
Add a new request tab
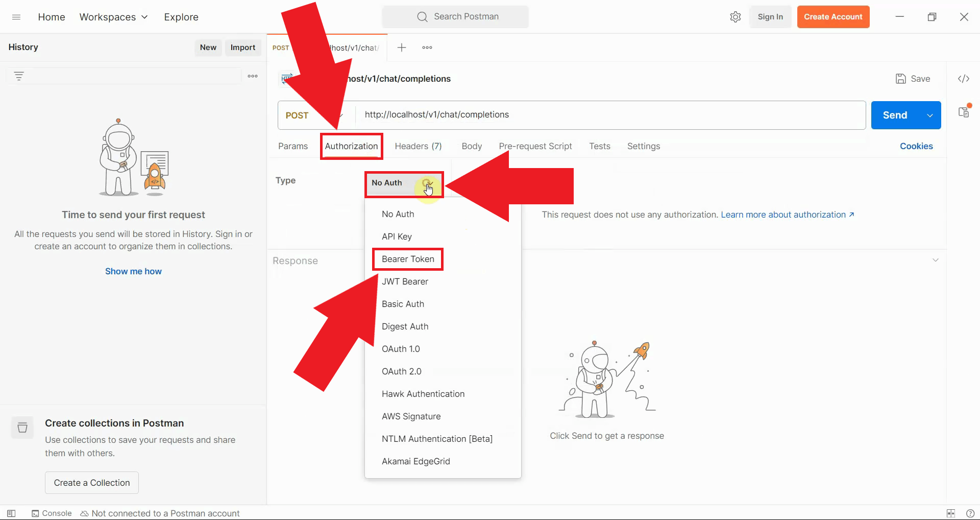402,48
